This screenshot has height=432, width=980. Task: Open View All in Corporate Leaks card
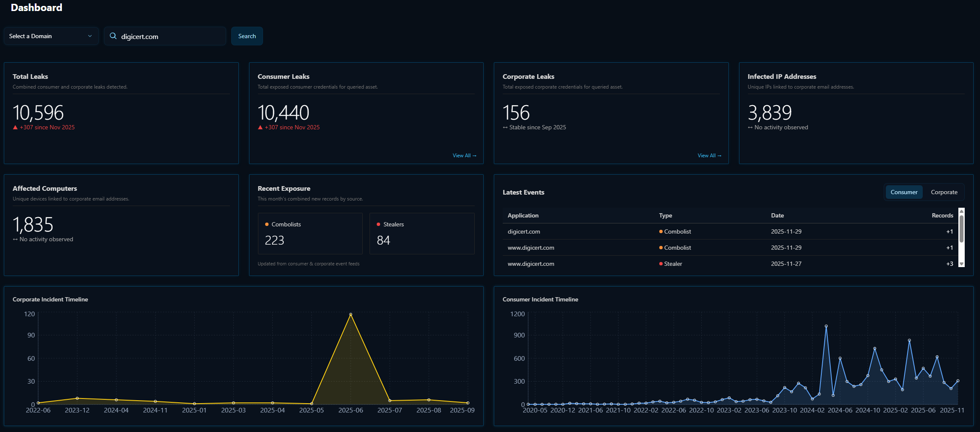pos(709,156)
